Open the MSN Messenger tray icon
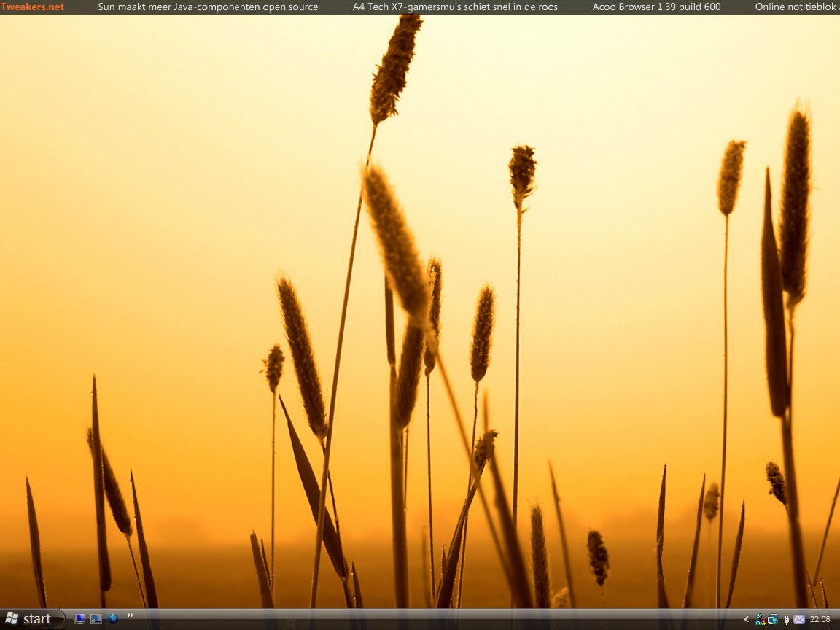Image resolution: width=840 pixels, height=630 pixels. [x=760, y=619]
